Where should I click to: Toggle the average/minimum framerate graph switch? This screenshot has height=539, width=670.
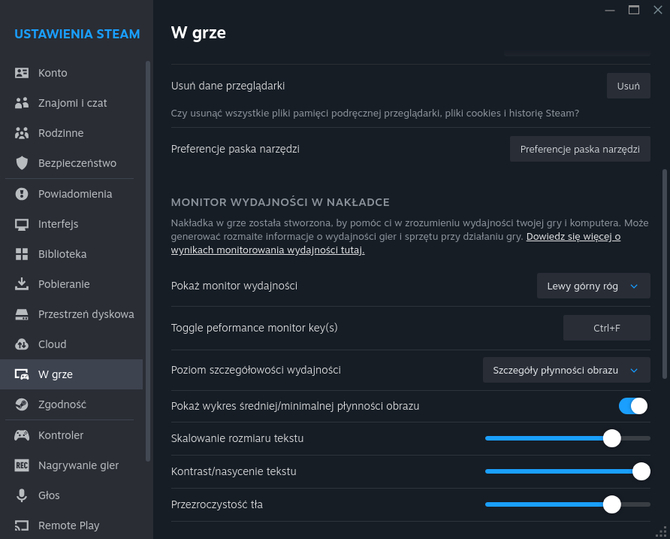633,406
